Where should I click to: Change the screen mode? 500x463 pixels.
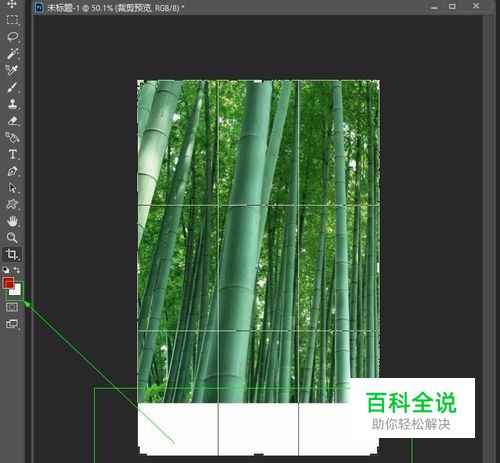12,323
